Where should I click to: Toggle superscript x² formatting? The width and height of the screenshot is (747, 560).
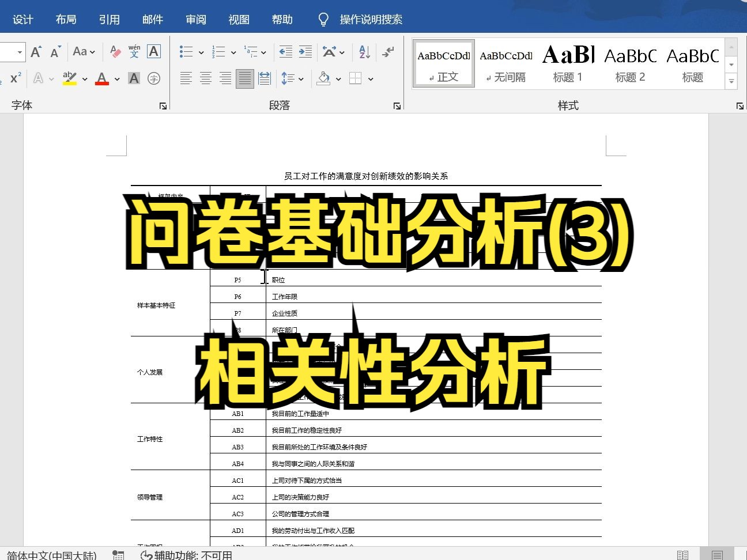coord(16,78)
